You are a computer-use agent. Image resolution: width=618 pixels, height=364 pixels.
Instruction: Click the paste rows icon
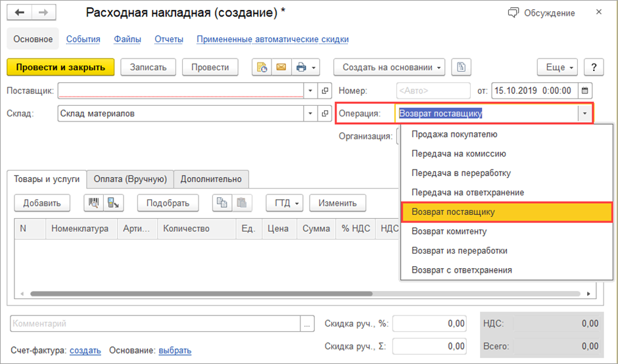point(241,203)
